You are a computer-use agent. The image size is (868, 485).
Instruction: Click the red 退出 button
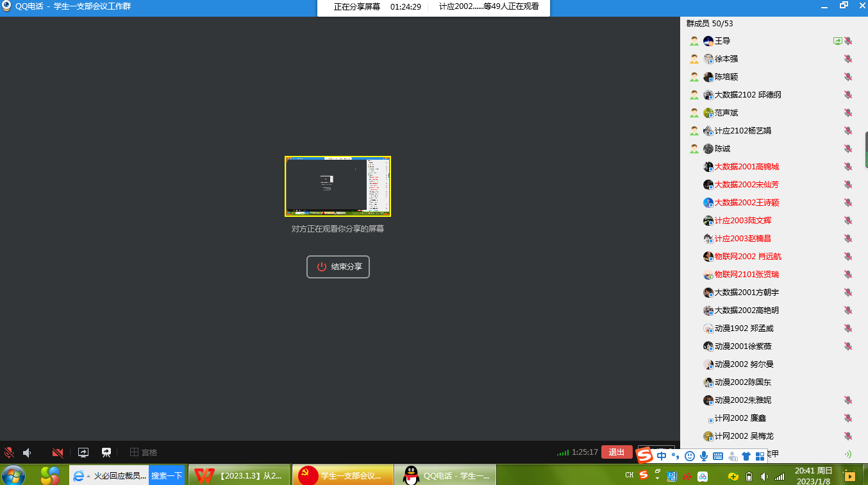point(617,452)
